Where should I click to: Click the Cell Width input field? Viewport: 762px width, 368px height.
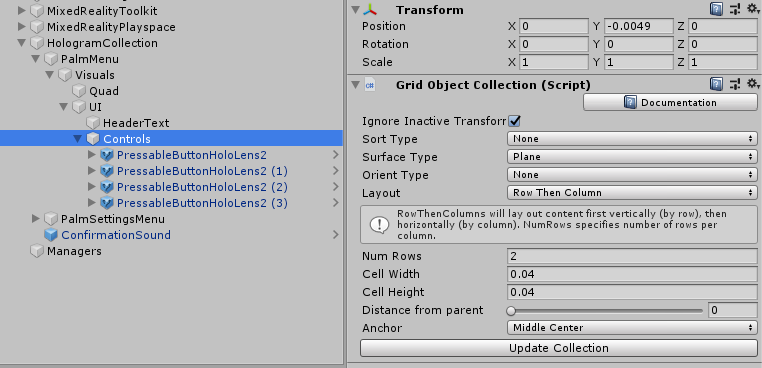632,274
